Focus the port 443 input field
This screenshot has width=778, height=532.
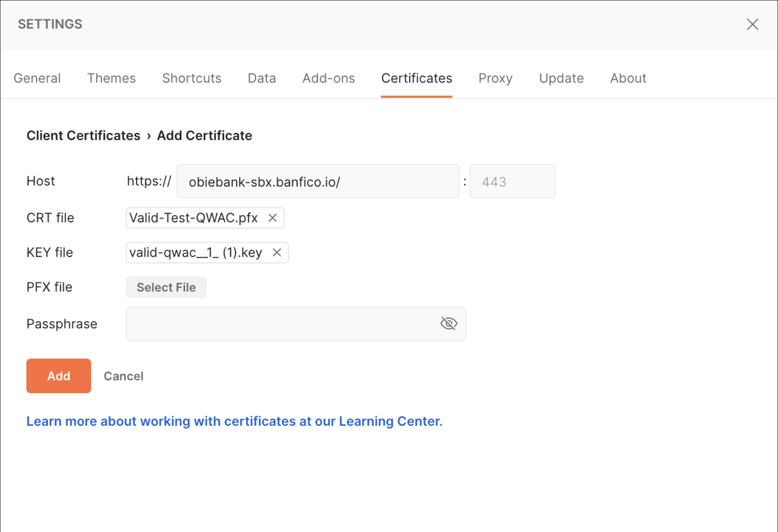point(512,182)
